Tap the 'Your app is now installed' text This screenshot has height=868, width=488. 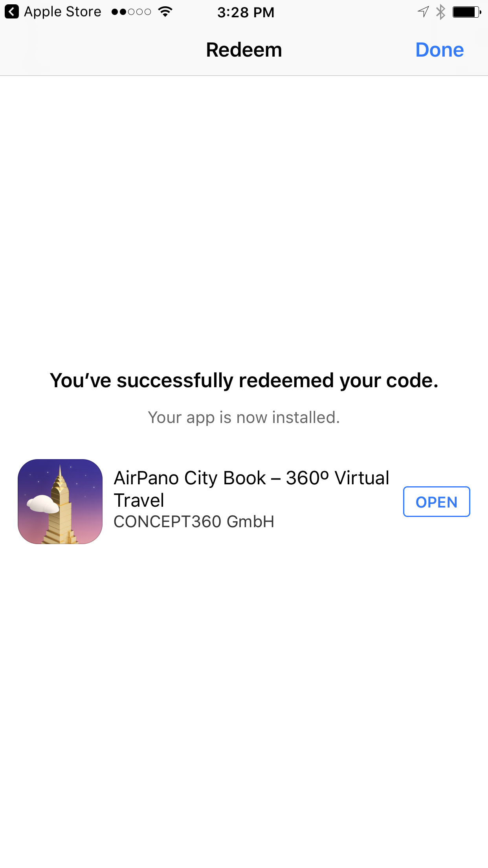click(244, 417)
